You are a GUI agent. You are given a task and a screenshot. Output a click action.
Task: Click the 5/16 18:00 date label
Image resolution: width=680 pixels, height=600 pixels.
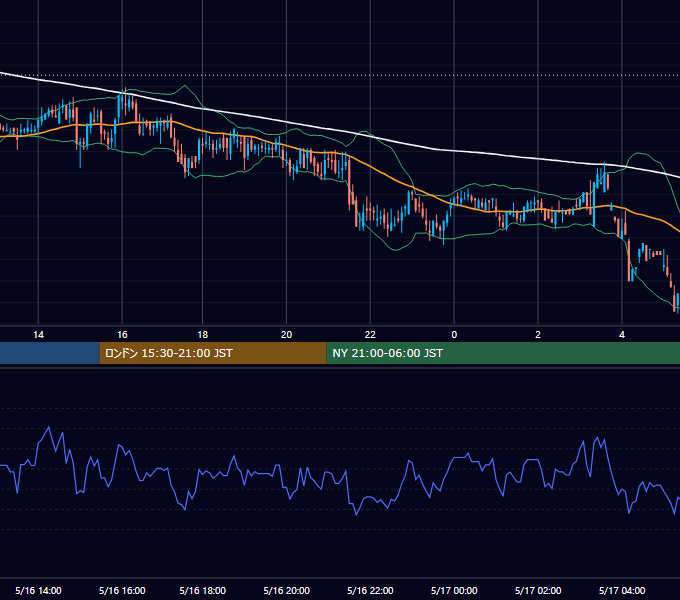[x=203, y=590]
